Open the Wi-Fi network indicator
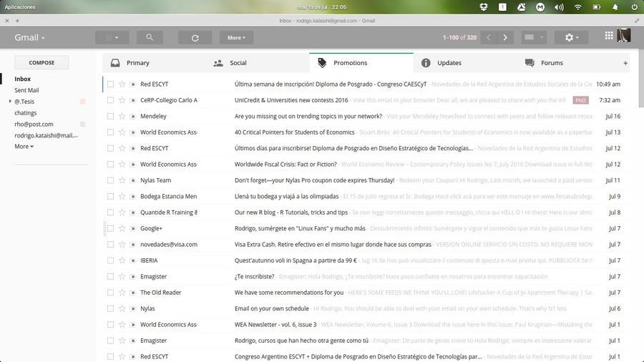Viewport: 644px width, 362px height. tap(578, 7)
